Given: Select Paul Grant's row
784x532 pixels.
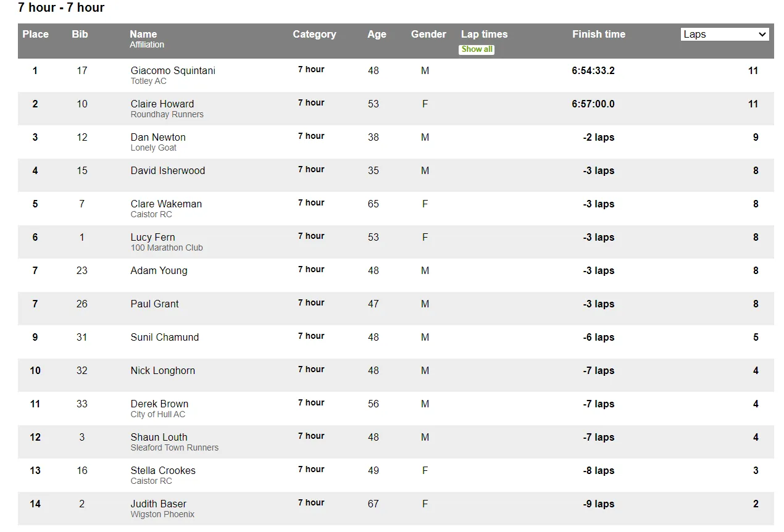Looking at the screenshot, I should tap(396, 309).
